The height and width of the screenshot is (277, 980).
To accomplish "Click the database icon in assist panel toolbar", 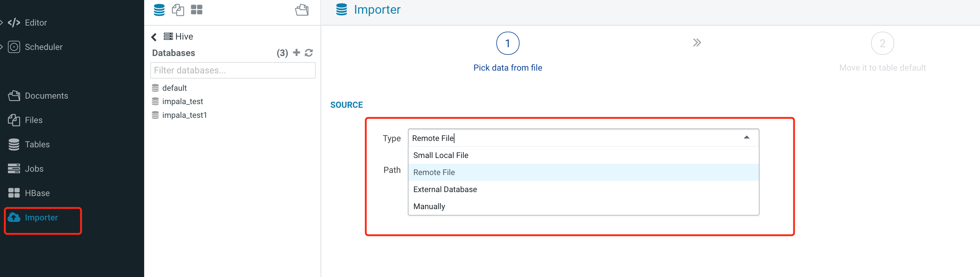I will tap(159, 10).
